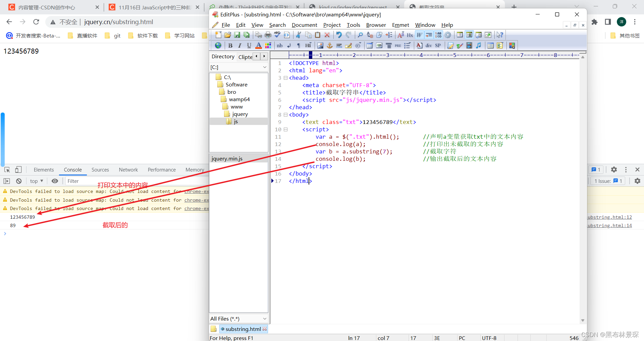Click the Underline formatting icon

249,46
